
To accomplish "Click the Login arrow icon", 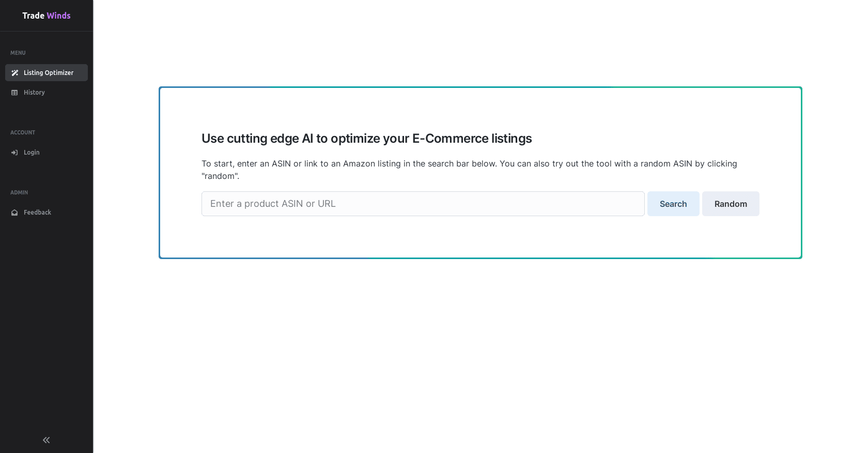I will (14, 153).
